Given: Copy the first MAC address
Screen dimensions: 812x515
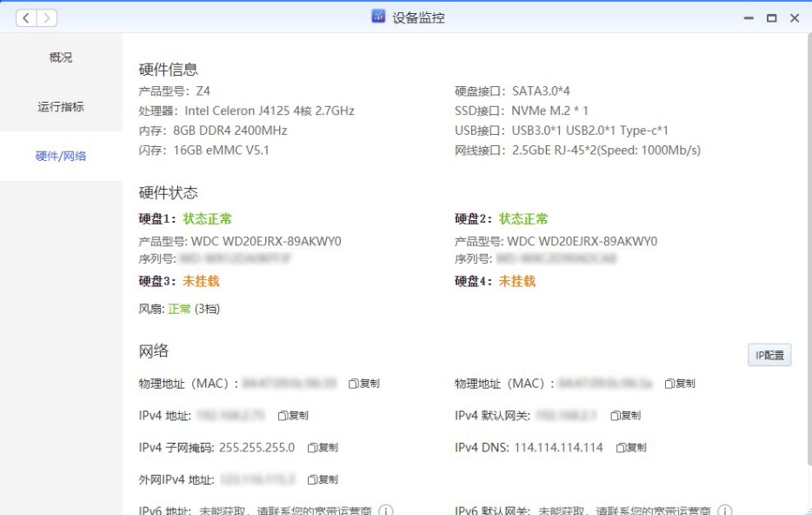Looking at the screenshot, I should pyautogui.click(x=364, y=384).
